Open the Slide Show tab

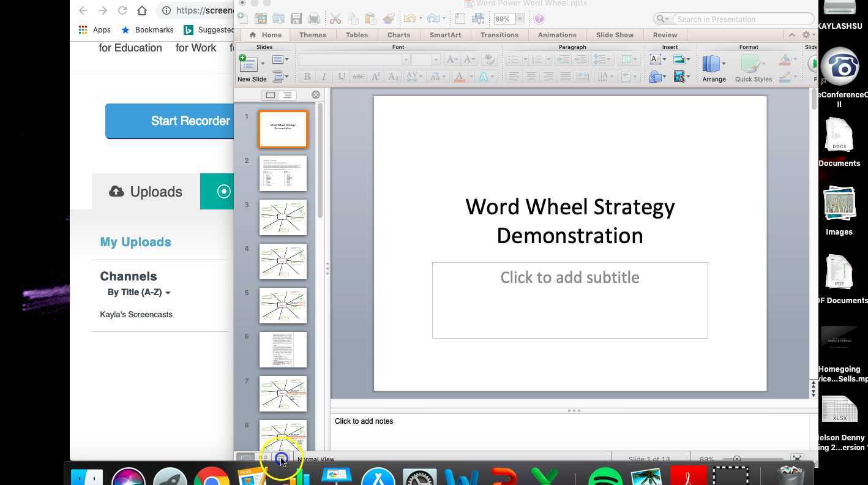(614, 35)
